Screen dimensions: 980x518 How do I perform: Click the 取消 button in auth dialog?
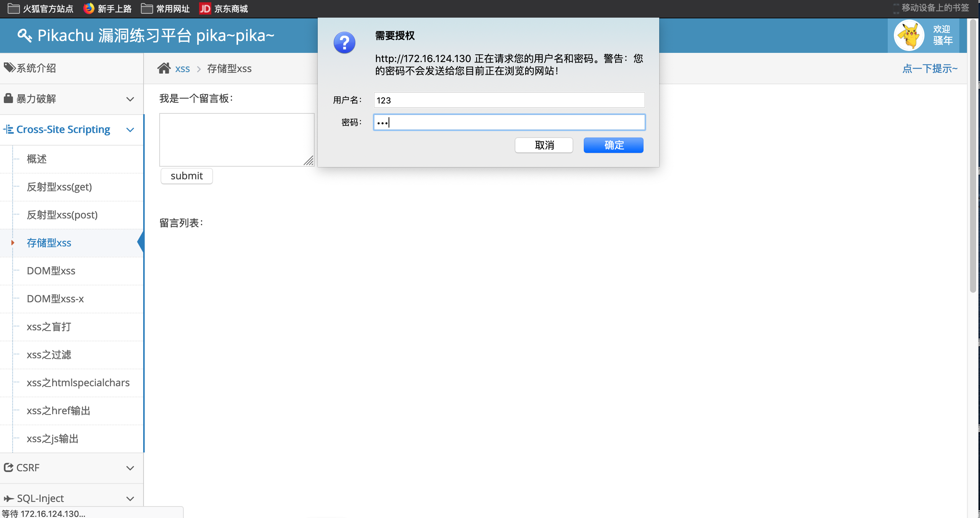(x=544, y=145)
